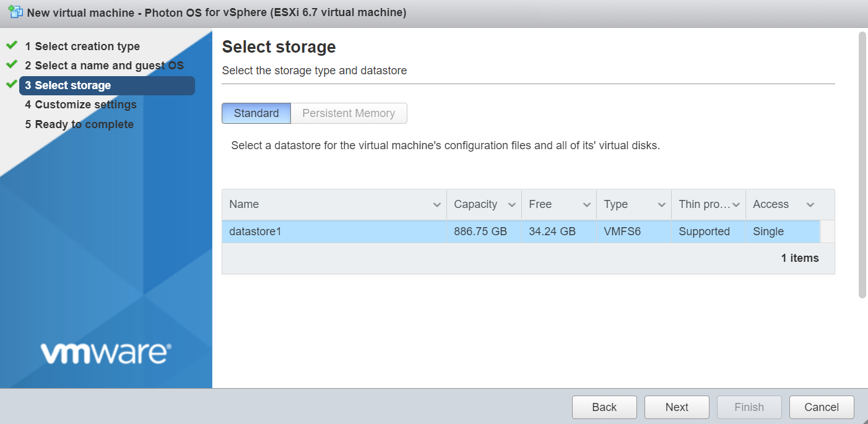Open the Capacity column dropdown arrow
Image resolution: width=868 pixels, height=424 pixels.
point(511,205)
